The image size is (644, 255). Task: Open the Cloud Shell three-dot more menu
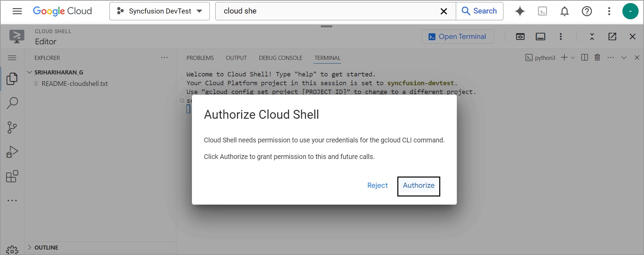561,37
